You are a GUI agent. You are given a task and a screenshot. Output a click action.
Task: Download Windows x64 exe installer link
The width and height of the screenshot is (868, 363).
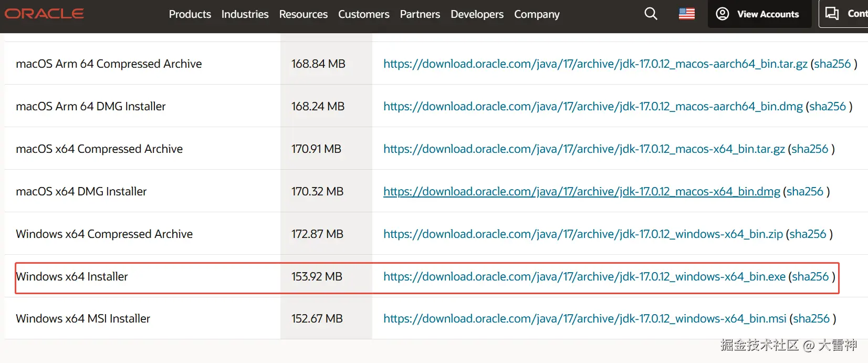click(584, 276)
